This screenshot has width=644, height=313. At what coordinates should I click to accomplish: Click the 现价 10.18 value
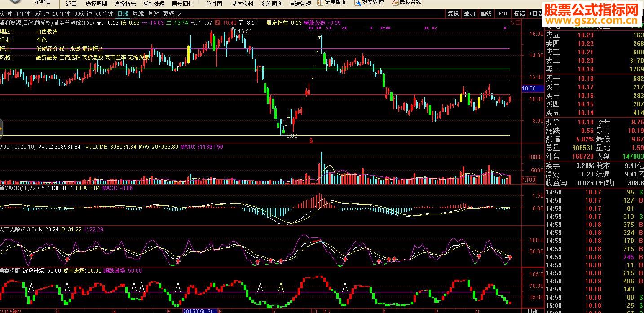pos(586,122)
